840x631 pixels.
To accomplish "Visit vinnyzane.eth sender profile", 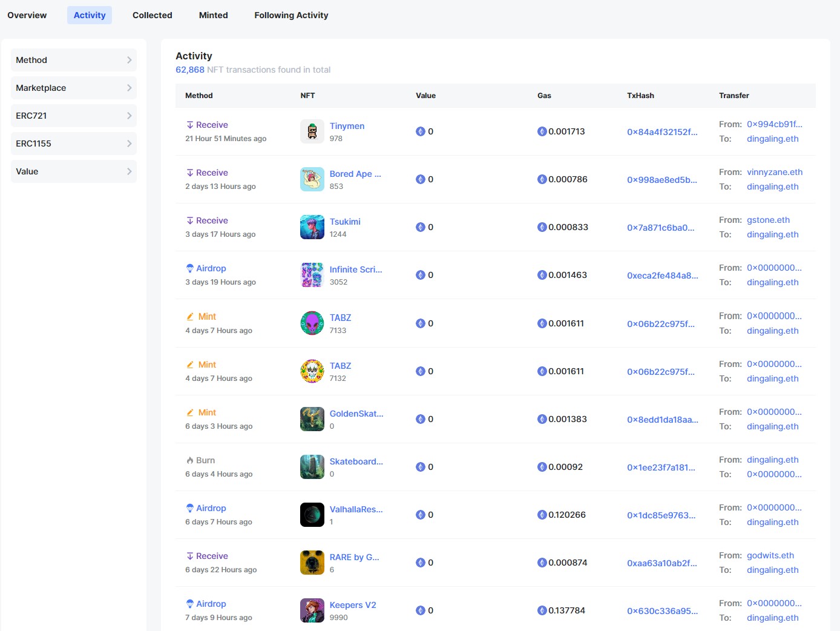I will pyautogui.click(x=775, y=172).
